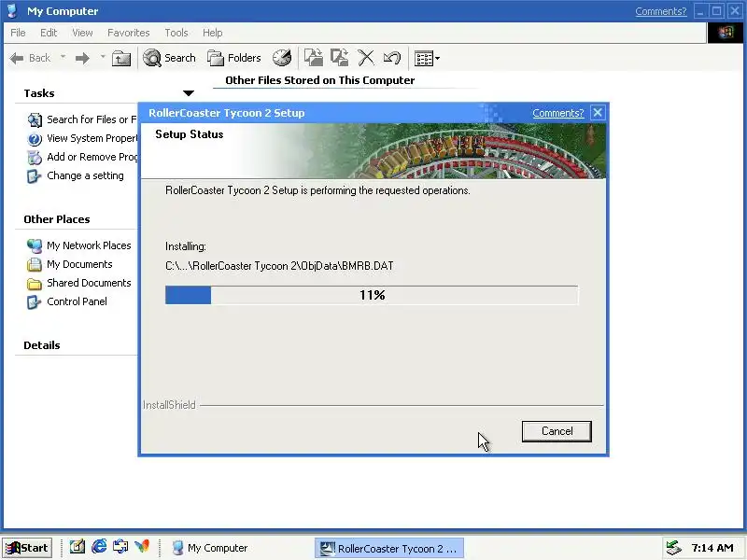This screenshot has height=560, width=747.
Task: Click Search for Files or Folders task
Action: click(x=92, y=119)
